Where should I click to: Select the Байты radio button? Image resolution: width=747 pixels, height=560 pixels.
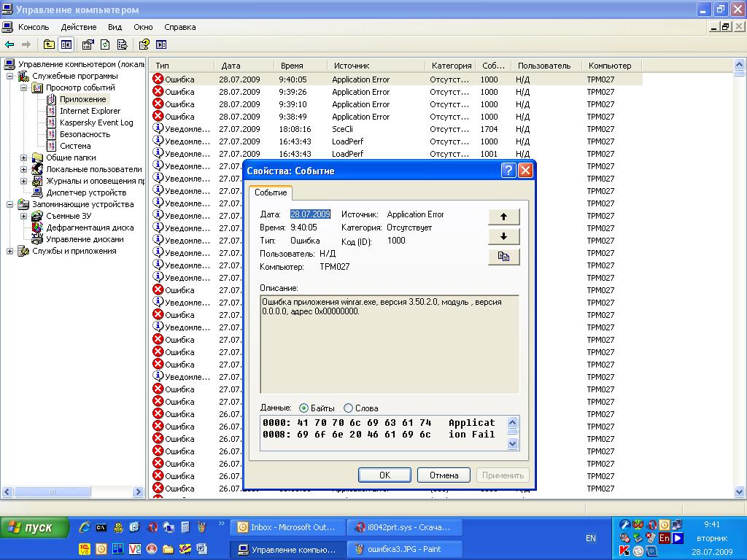point(303,408)
